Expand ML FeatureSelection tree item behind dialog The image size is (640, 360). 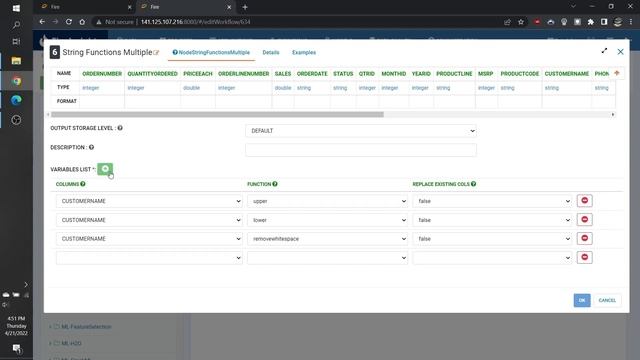tap(50, 327)
